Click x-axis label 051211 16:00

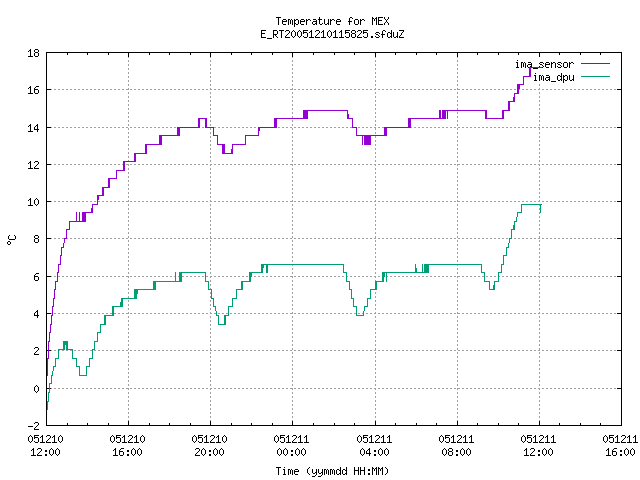pos(620,446)
